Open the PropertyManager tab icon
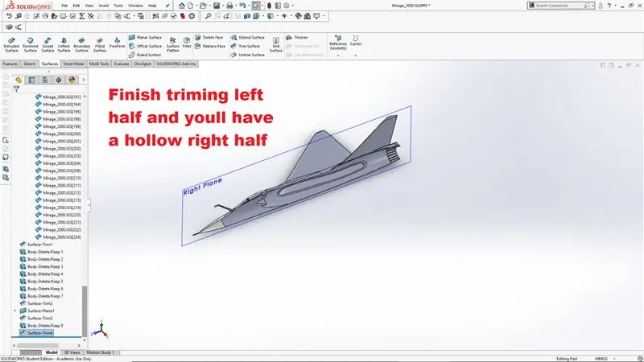This screenshot has width=644, height=362. point(31,80)
